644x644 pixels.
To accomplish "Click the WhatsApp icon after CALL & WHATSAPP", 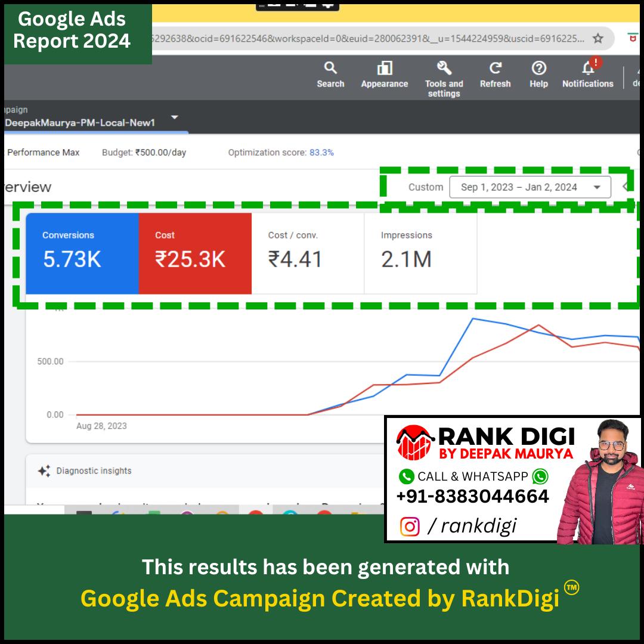I will point(540,476).
